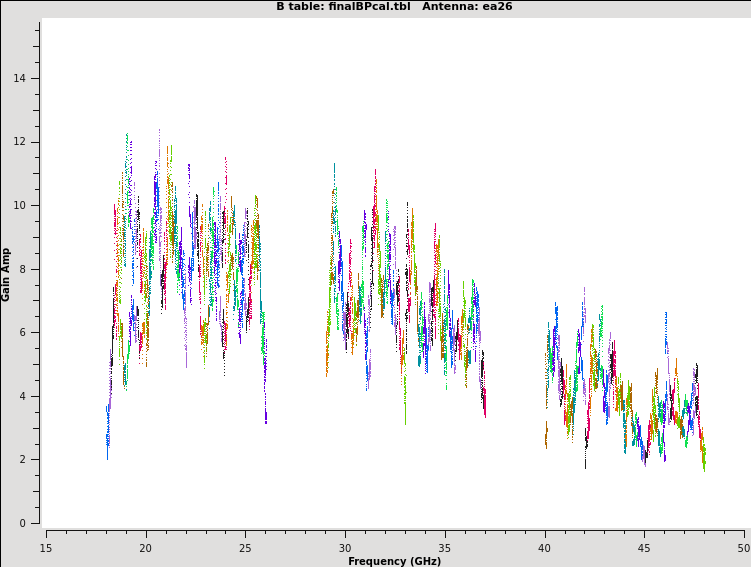This screenshot has width=751, height=567.
Task: Click the 40 tick label on frequency axis
Action: pos(544,547)
